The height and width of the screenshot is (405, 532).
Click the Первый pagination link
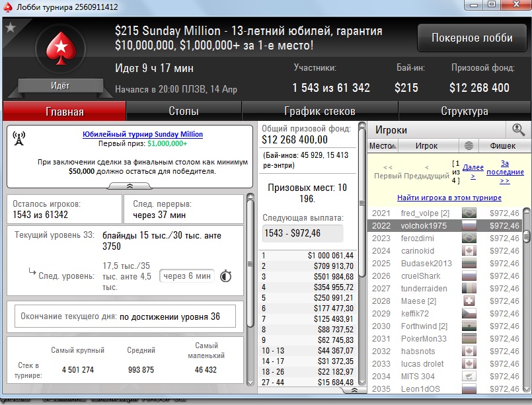pyautogui.click(x=388, y=172)
